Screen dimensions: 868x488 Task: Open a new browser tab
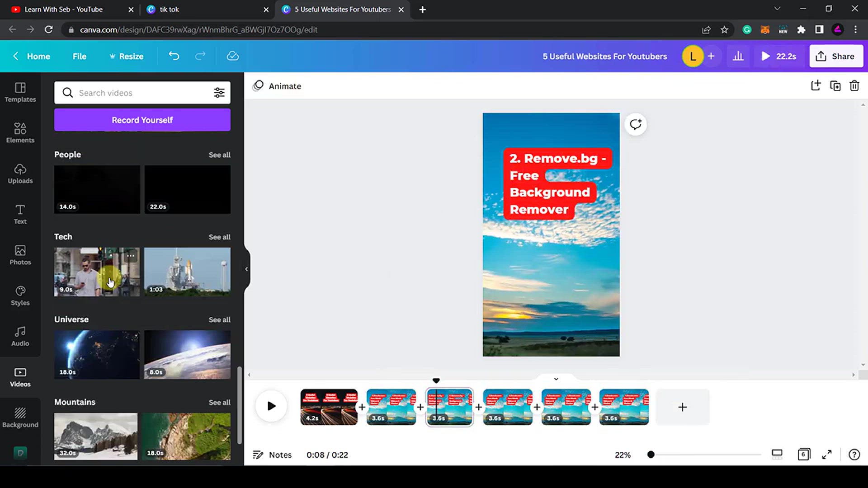point(423,9)
